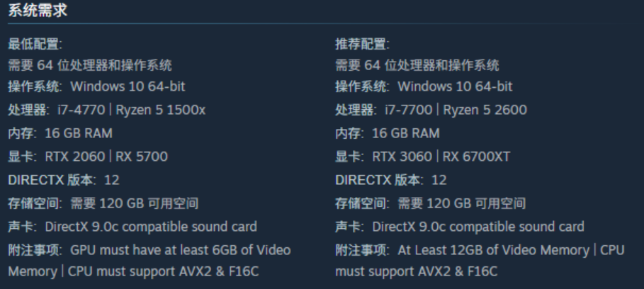Select the recommended processor line i7-7700

pyautogui.click(x=431, y=110)
